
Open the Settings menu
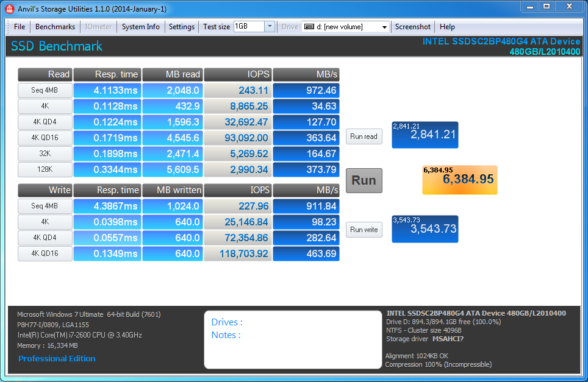182,27
